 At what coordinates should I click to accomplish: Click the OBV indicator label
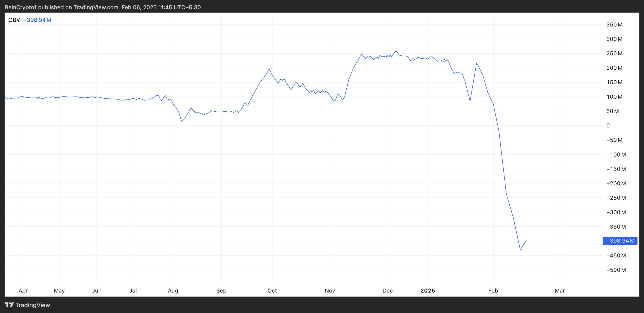[14, 20]
